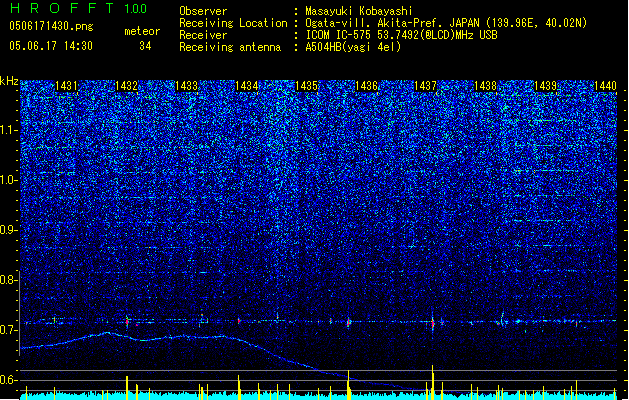629x400 pixels.
Task: Click the 0.7 kHz axis label
Action: click(8, 330)
